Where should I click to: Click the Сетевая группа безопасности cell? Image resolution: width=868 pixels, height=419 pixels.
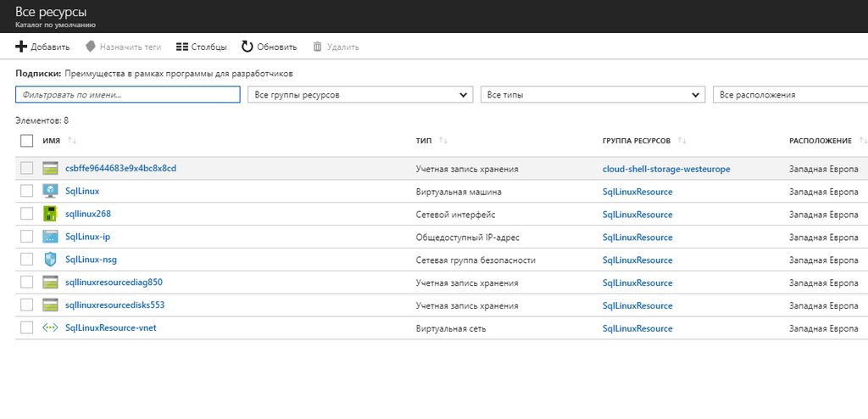coord(476,260)
